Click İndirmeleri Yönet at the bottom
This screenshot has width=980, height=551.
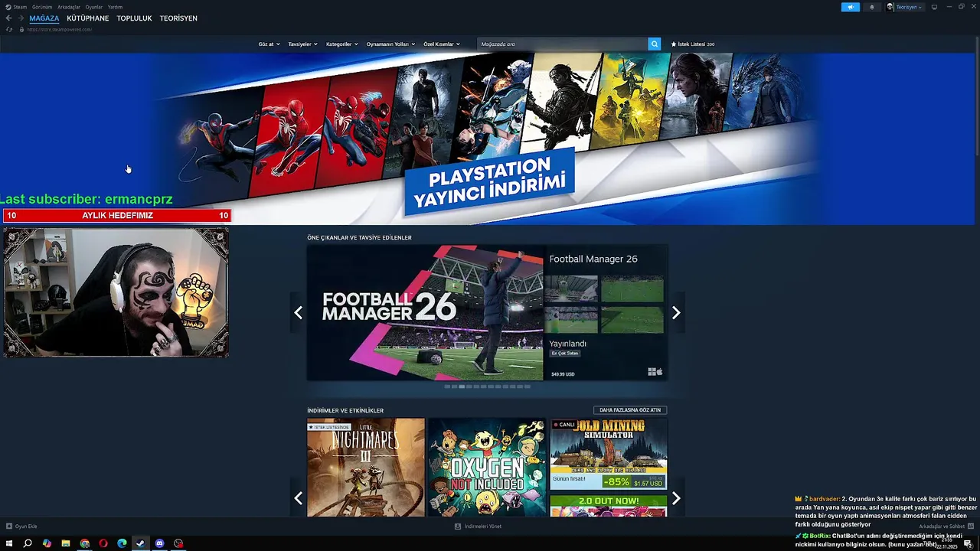[478, 527]
